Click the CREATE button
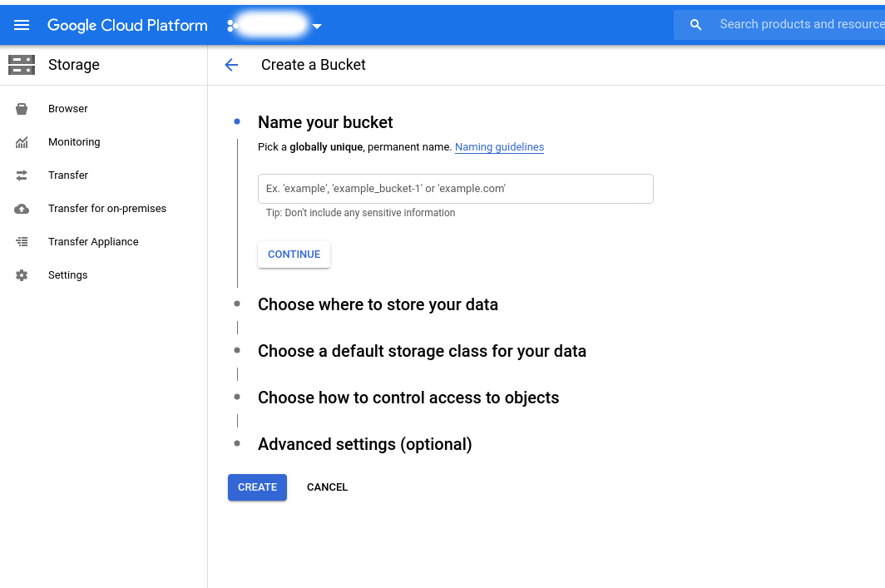 [x=257, y=487]
